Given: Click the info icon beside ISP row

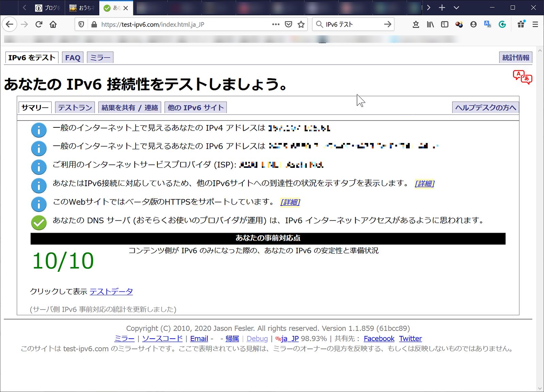Looking at the screenshot, I should pos(39,167).
